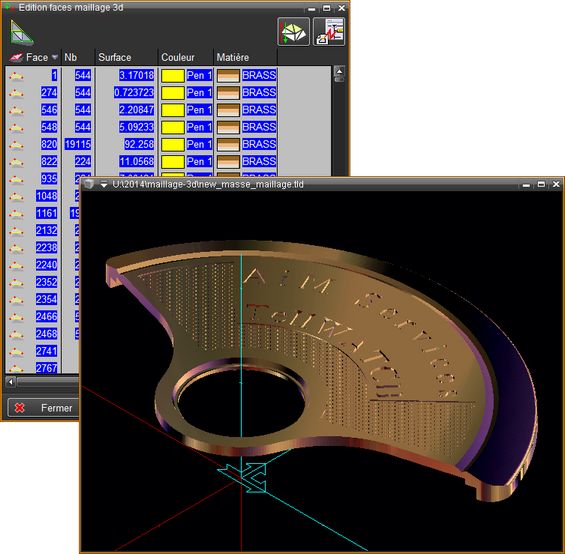Click Nb value 224
Image resolution: width=565 pixels, height=554 pixels.
click(x=83, y=162)
